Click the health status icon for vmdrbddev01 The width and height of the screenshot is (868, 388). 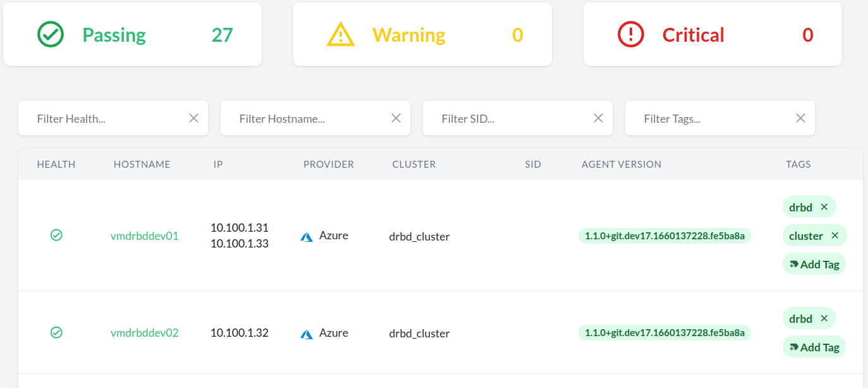click(x=56, y=235)
